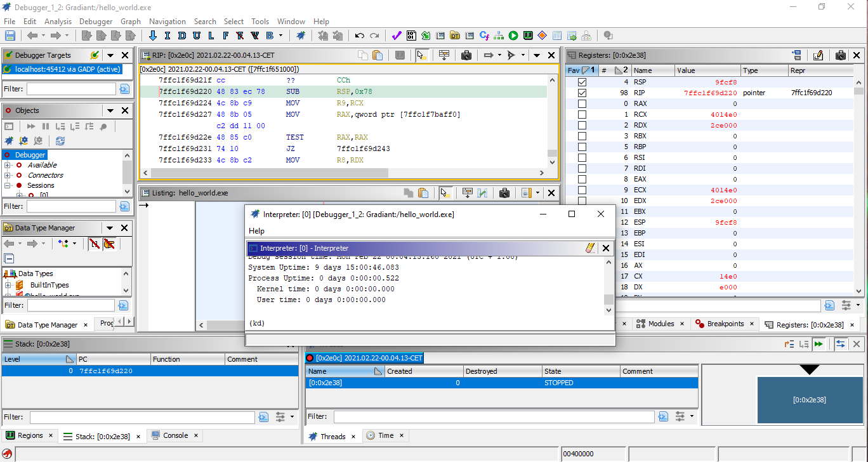Click the Save icon in main toolbar
868x462 pixels.
point(10,36)
